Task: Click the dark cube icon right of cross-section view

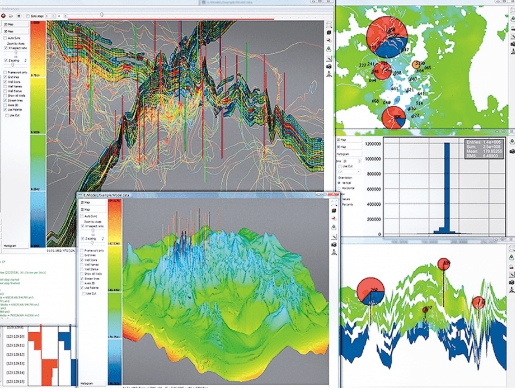Action: click(x=329, y=32)
